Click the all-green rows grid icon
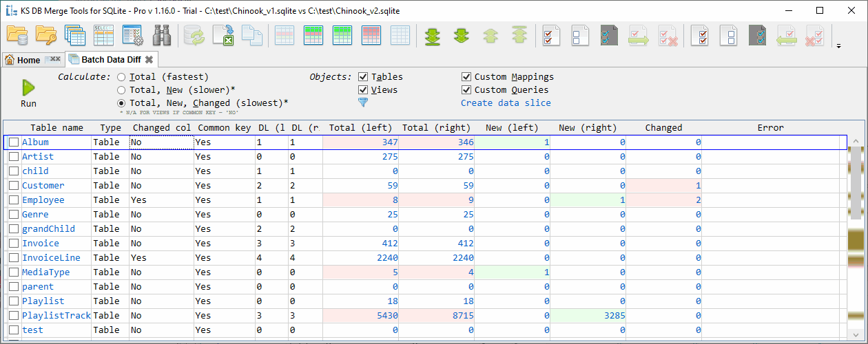868x344 pixels. click(x=343, y=35)
